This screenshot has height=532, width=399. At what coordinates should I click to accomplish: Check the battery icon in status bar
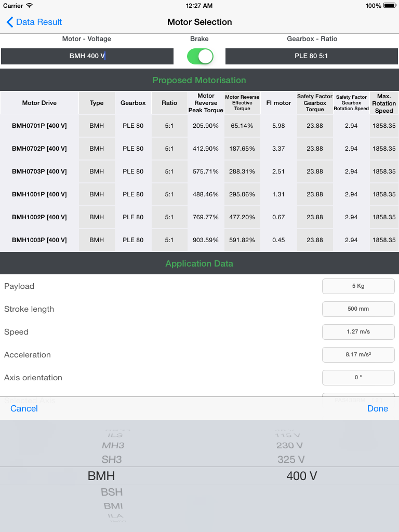coord(390,5)
